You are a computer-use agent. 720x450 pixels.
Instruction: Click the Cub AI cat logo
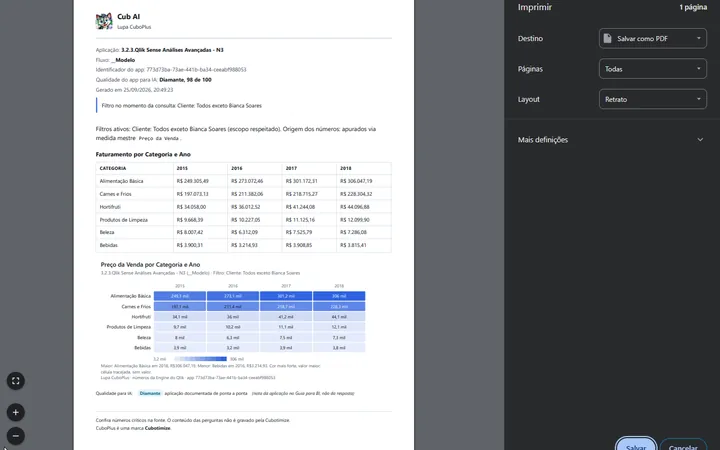104,21
